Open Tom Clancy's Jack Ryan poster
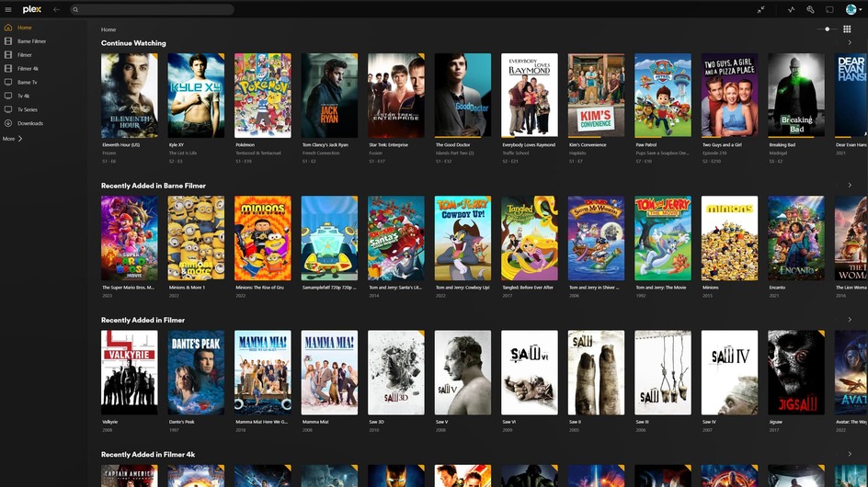This screenshot has width=868, height=487. pos(329,96)
